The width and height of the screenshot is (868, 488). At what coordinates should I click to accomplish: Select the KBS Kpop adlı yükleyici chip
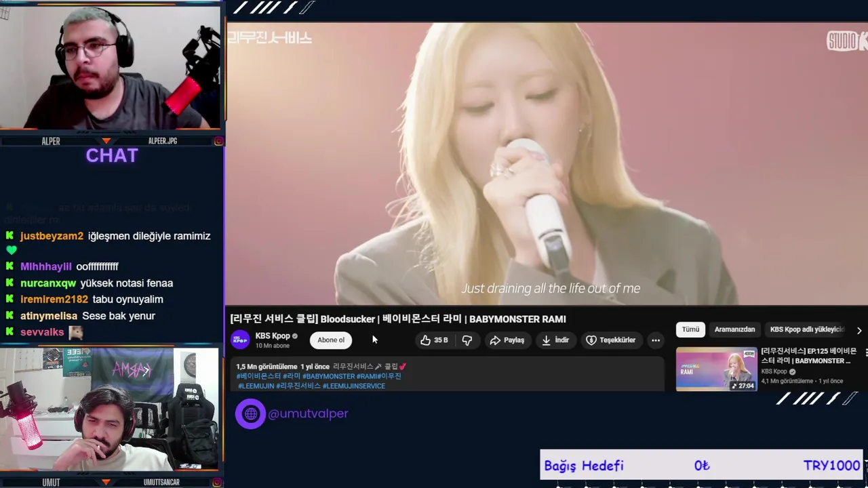coord(807,329)
